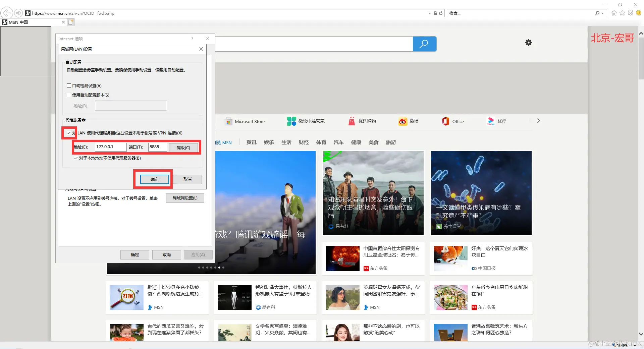644x349 pixels.
Task: Focus the proxy 端口(T) field with 8888
Action: pos(158,147)
